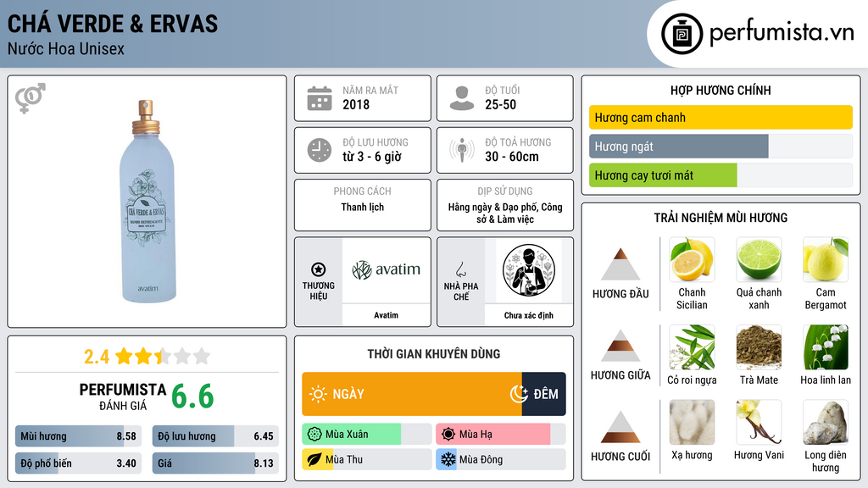The width and height of the screenshot is (868, 488).
Task: Click the longevity value từ 3 - 6 giờ
Action: pos(371,157)
